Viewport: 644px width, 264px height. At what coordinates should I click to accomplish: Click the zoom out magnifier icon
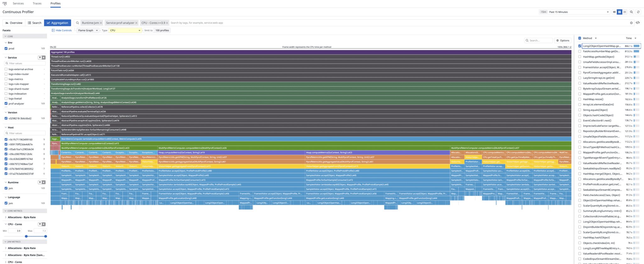pos(631,12)
